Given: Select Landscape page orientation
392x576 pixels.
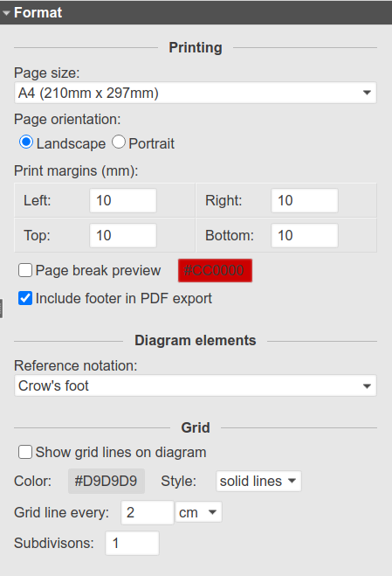Looking at the screenshot, I should [26, 142].
